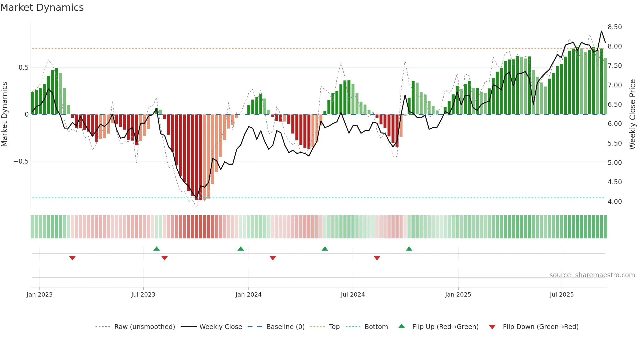
Task: Click the red Flip Down legend triangle icon
Action: [x=492, y=327]
